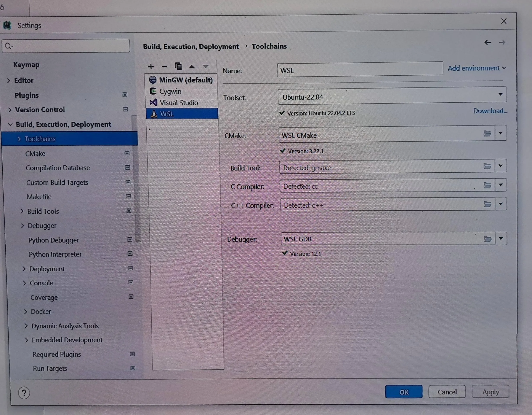
Task: Click the remove toolchain minus icon
Action: tap(164, 67)
